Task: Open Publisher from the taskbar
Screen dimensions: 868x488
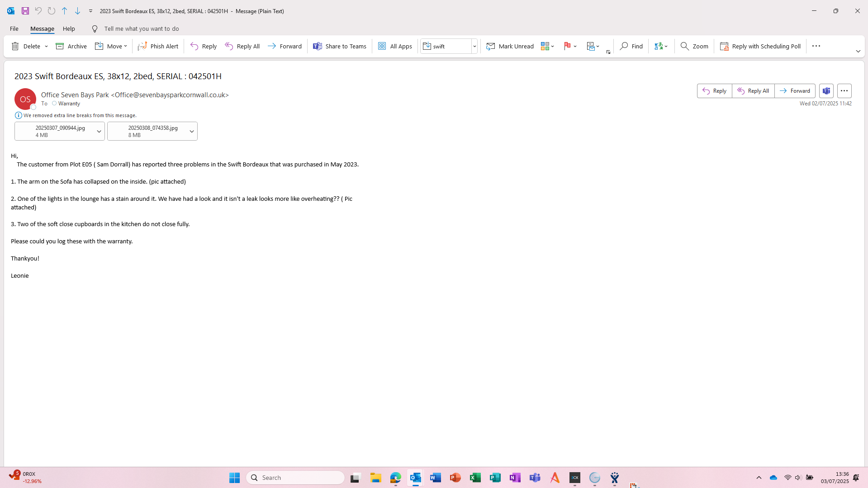Action: [495, 478]
